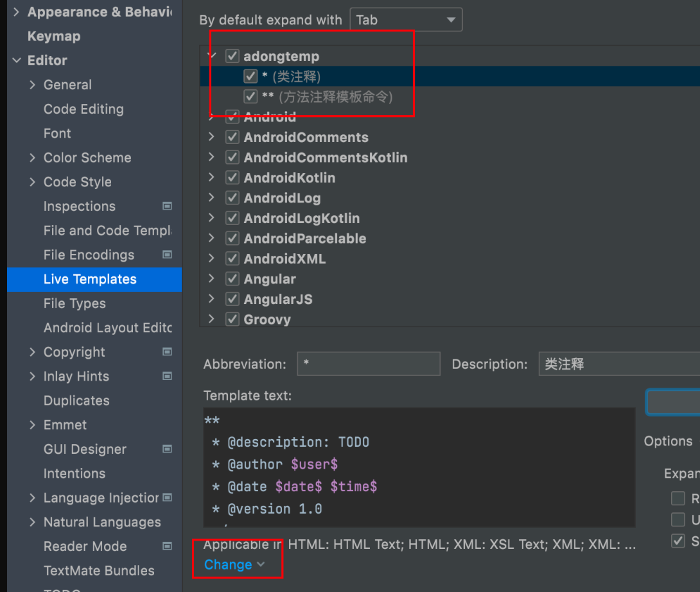Image resolution: width=700 pixels, height=592 pixels.
Task: Click the Copyright project-scope icon
Action: pyautogui.click(x=167, y=352)
